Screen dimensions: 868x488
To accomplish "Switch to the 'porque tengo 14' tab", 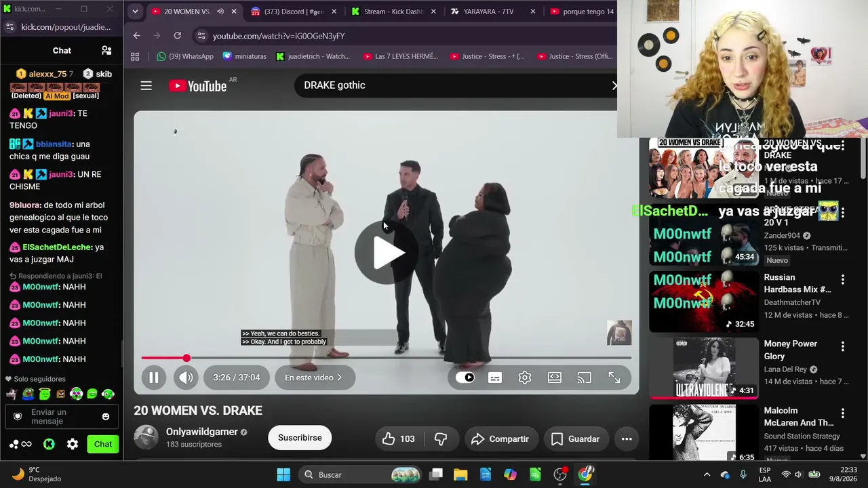I will coord(582,12).
